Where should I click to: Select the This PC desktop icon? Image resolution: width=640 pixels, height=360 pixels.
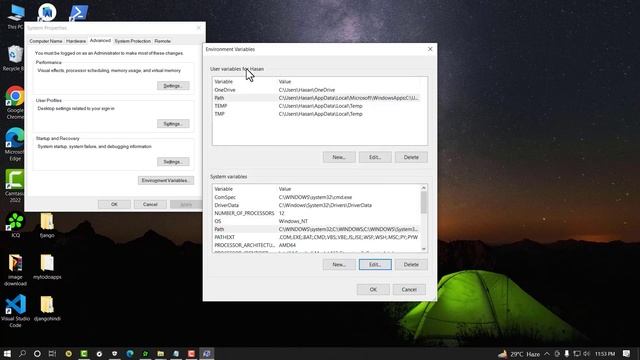click(x=16, y=16)
